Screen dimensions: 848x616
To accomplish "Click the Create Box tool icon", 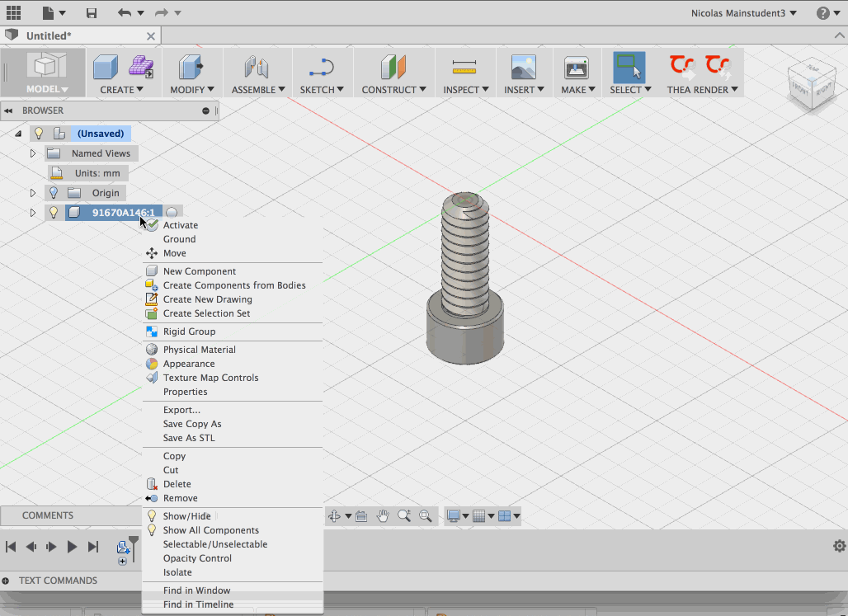I will pyautogui.click(x=106, y=67).
